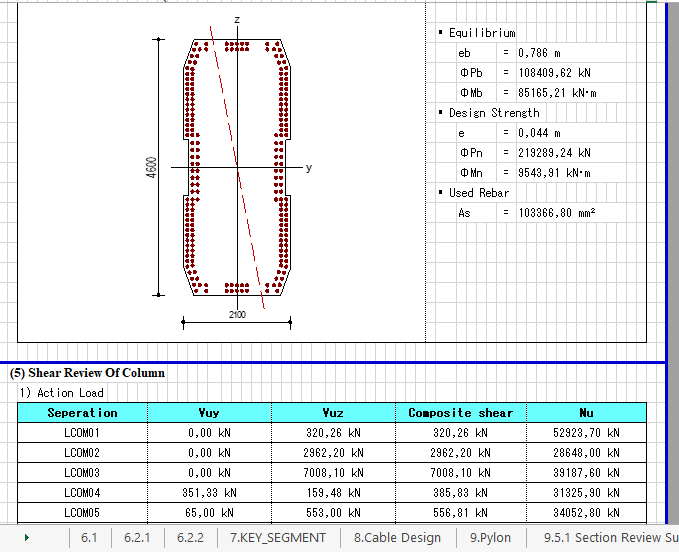This screenshot has width=679, height=552.
Task: Click the Nu column header cell
Action: [586, 413]
